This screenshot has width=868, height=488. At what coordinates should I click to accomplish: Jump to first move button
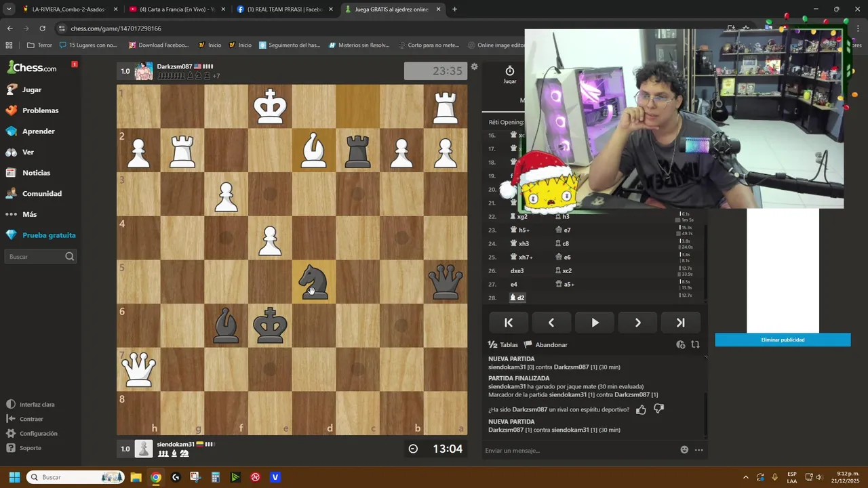coord(509,323)
